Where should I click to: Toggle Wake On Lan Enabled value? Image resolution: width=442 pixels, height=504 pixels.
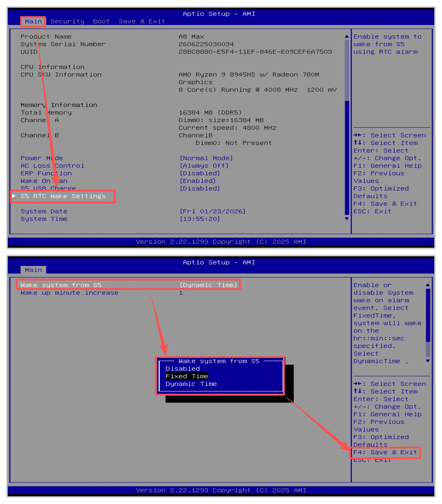click(197, 181)
